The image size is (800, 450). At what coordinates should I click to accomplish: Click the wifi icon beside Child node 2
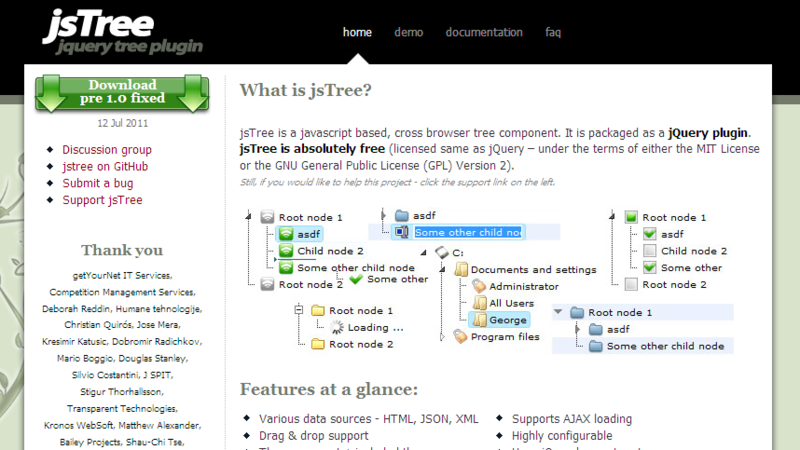tap(286, 251)
